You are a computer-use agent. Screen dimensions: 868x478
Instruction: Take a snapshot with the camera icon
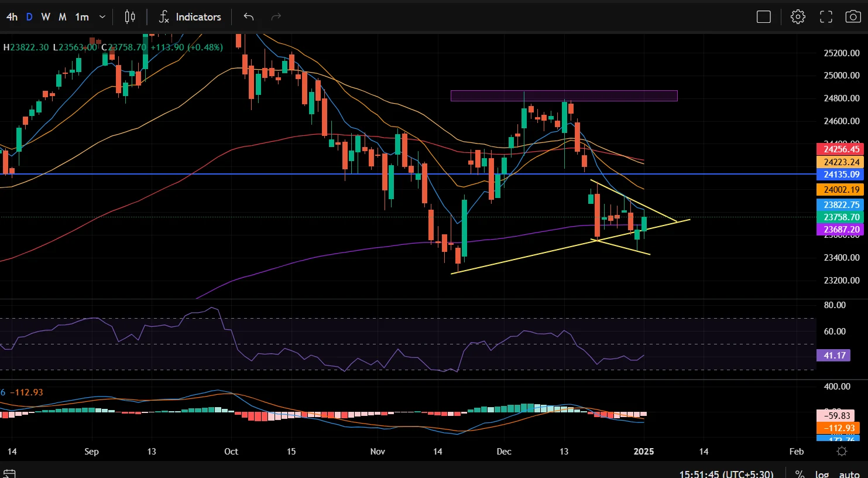[x=853, y=17]
